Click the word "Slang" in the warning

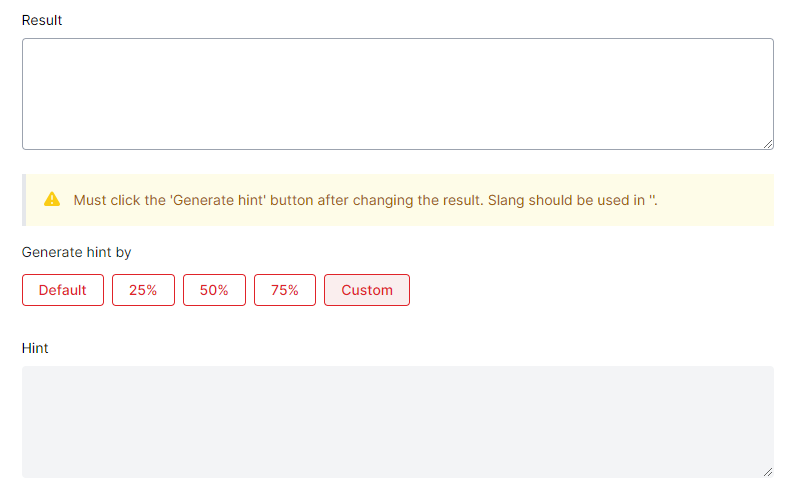click(x=507, y=200)
